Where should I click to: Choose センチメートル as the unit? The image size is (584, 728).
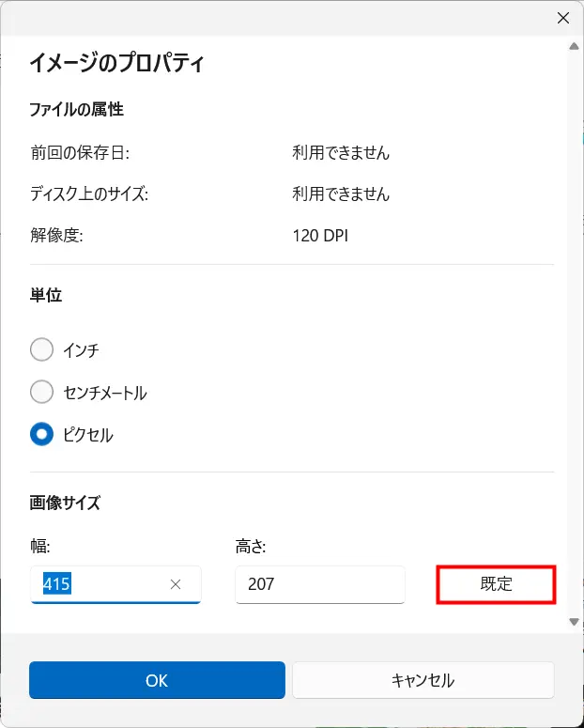[41, 392]
